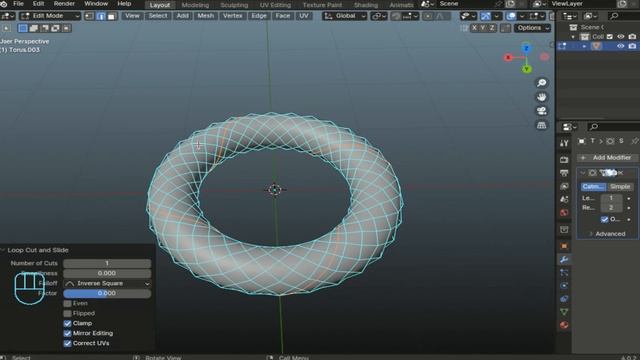Open the Vertex menu button

(233, 16)
